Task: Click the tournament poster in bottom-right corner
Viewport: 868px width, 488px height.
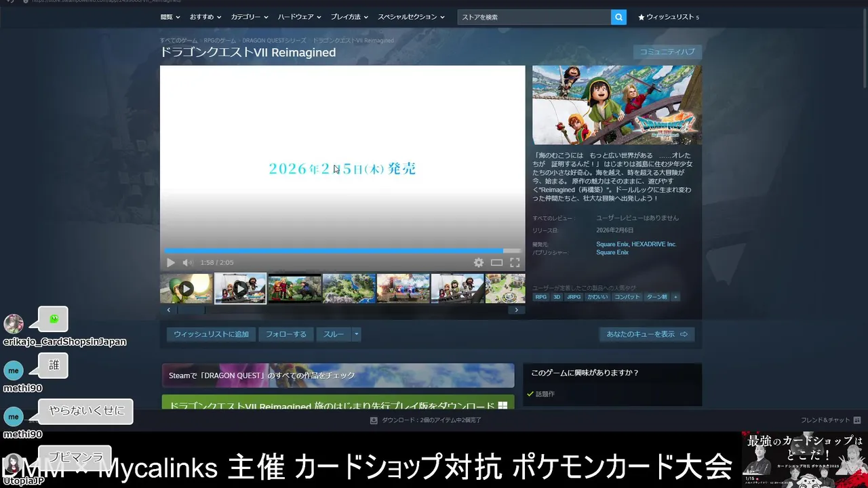Action: 804,460
